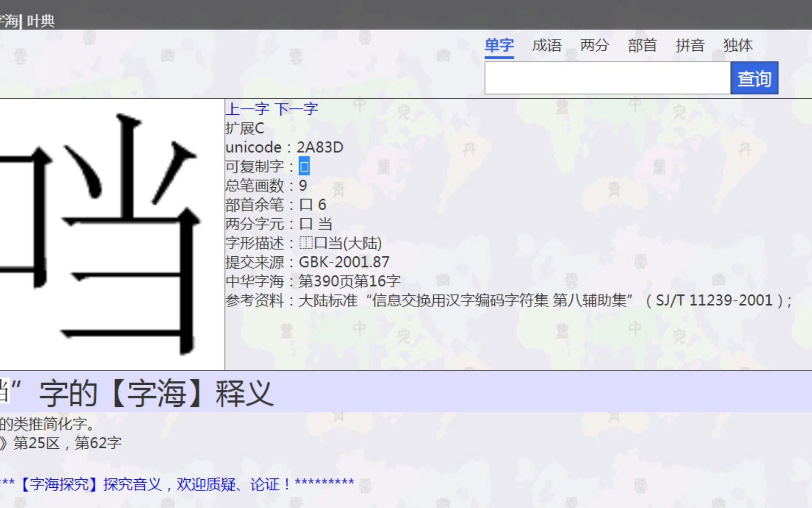This screenshot has width=812, height=508.
Task: Click the 第25区，第62字 text
Action: 67,443
